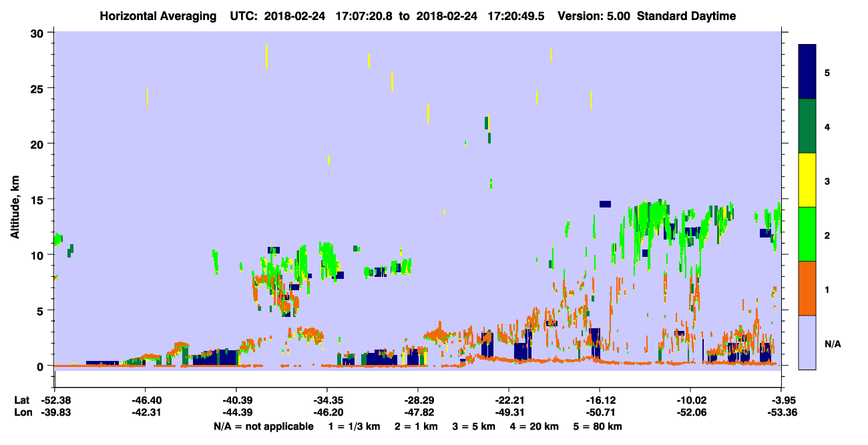Click the bright green 2 legend color block
This screenshot has height=445, width=868.
pos(807,234)
